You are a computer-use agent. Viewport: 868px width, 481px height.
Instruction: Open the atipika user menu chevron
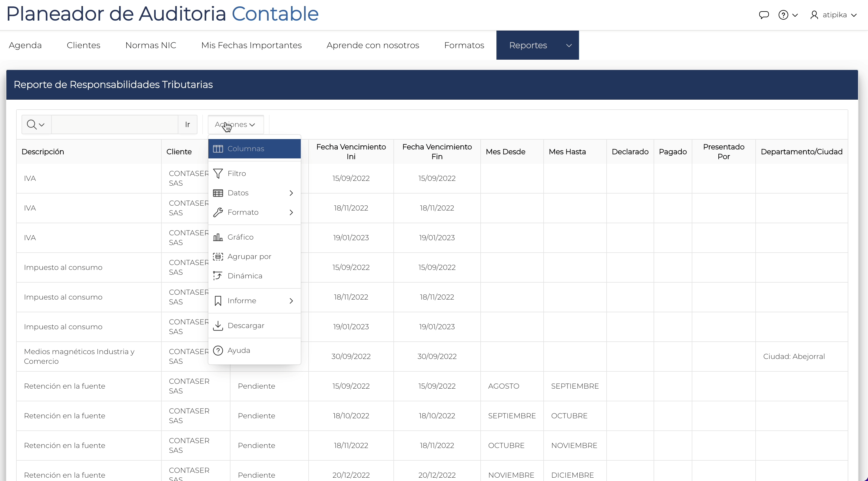(x=854, y=15)
